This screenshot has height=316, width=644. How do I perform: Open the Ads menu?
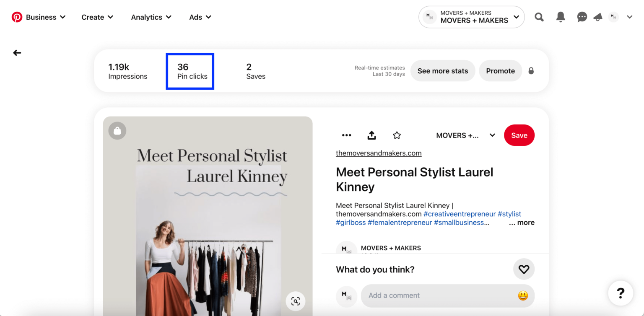point(200,17)
